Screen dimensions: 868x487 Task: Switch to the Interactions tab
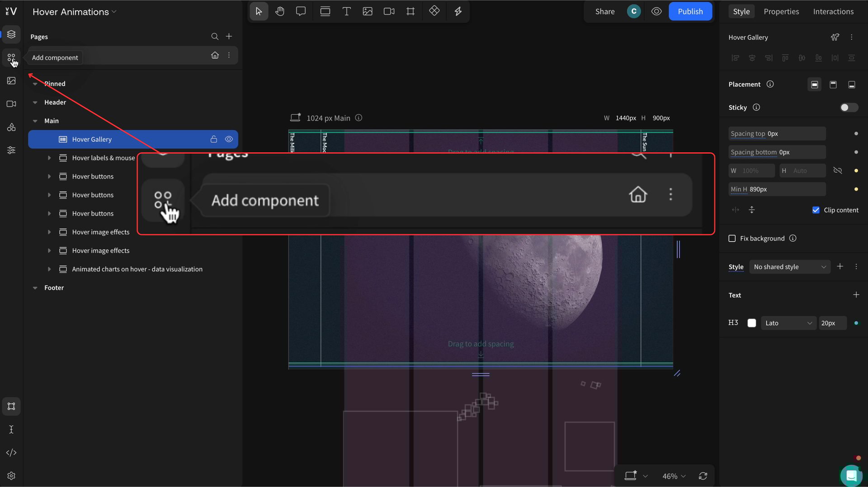tap(833, 11)
